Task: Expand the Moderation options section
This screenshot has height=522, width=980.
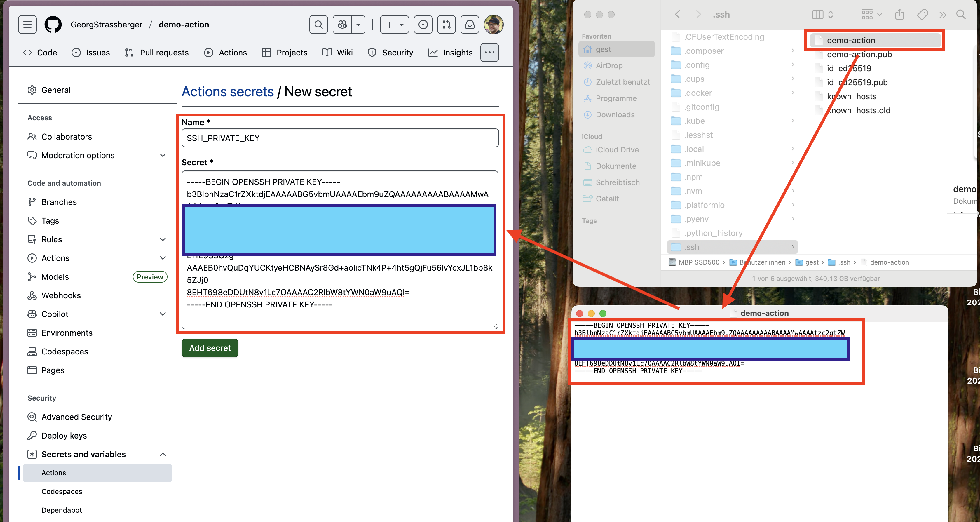Action: click(x=163, y=155)
